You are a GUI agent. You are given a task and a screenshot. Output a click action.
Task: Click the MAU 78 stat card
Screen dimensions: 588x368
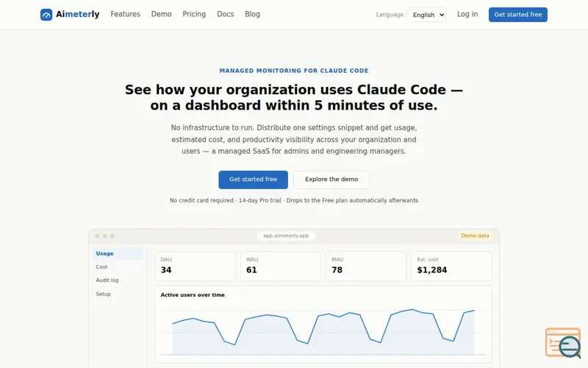[366, 266]
